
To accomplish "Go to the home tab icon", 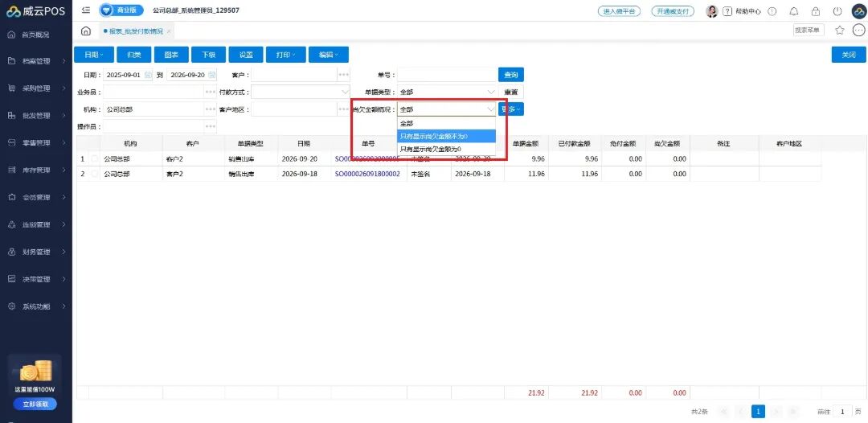I will coord(86,31).
